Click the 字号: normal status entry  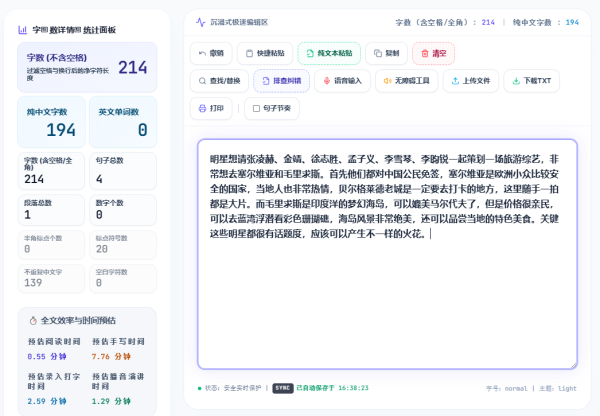507,388
